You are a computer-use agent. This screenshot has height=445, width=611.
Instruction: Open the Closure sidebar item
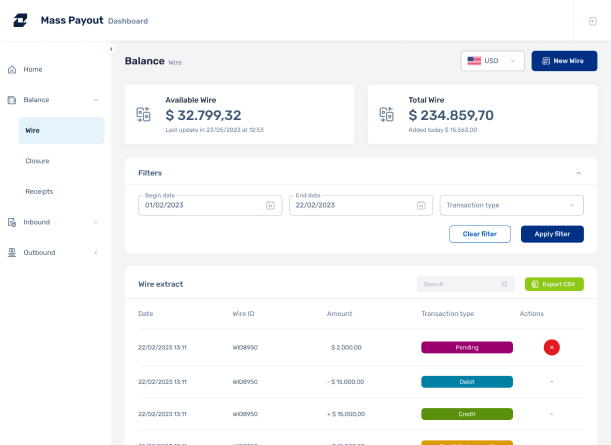point(37,161)
